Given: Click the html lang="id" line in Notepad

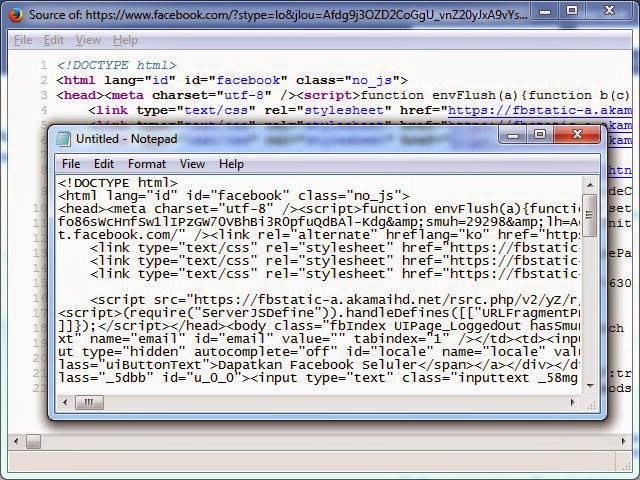Looking at the screenshot, I should pyautogui.click(x=233, y=196).
